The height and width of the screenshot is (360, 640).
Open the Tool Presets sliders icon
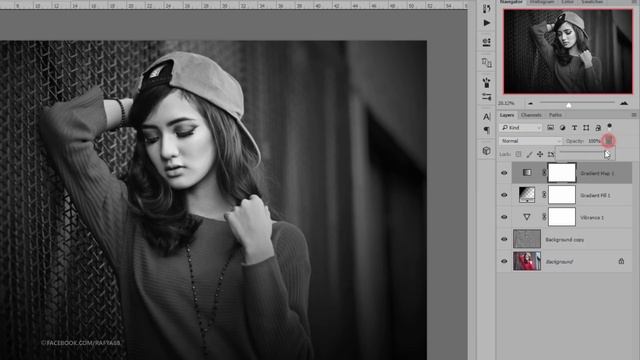(x=487, y=97)
